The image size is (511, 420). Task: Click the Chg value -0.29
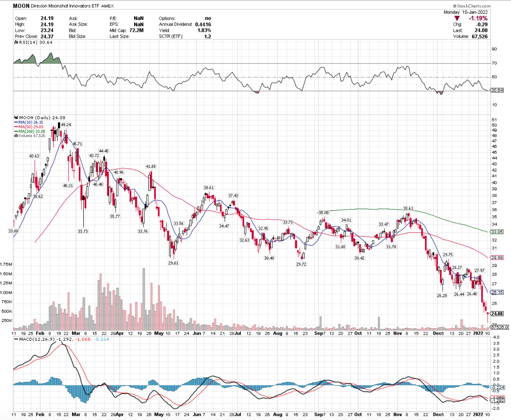pyautogui.click(x=482, y=24)
